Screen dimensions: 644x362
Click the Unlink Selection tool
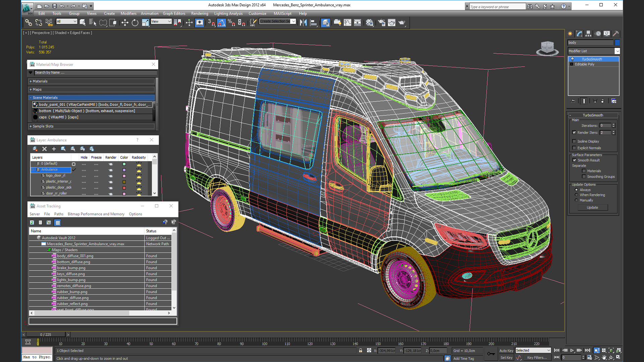point(39,22)
